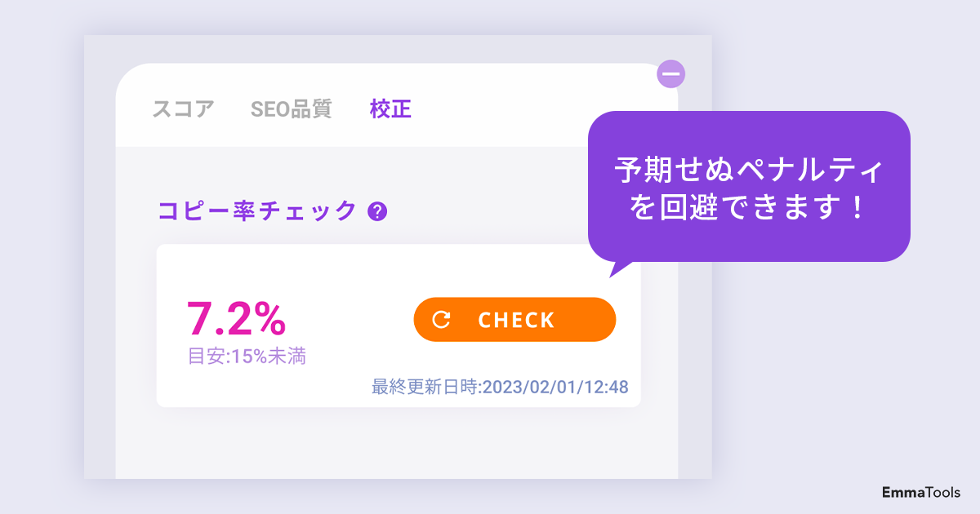Click the CHECK text label
This screenshot has width=980, height=514.
tap(516, 320)
